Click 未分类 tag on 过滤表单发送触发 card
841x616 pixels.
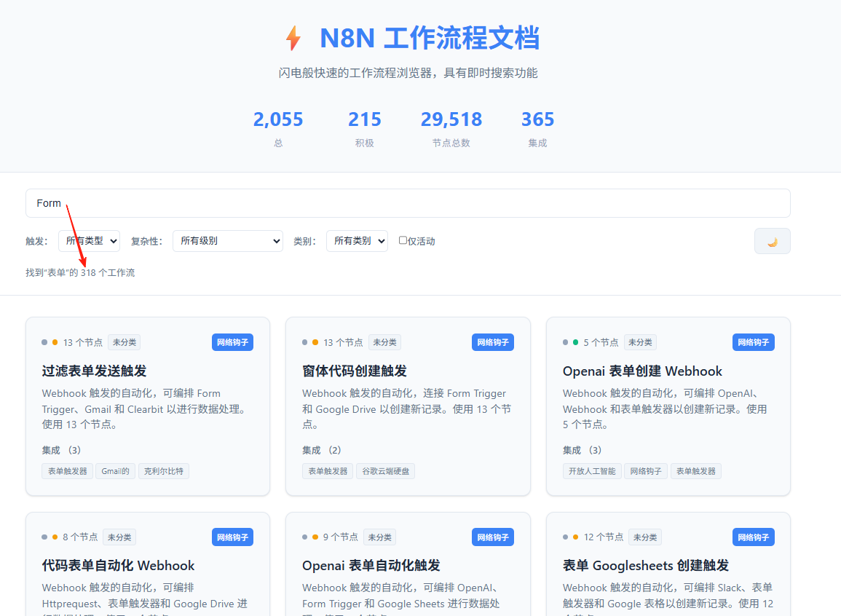[125, 342]
